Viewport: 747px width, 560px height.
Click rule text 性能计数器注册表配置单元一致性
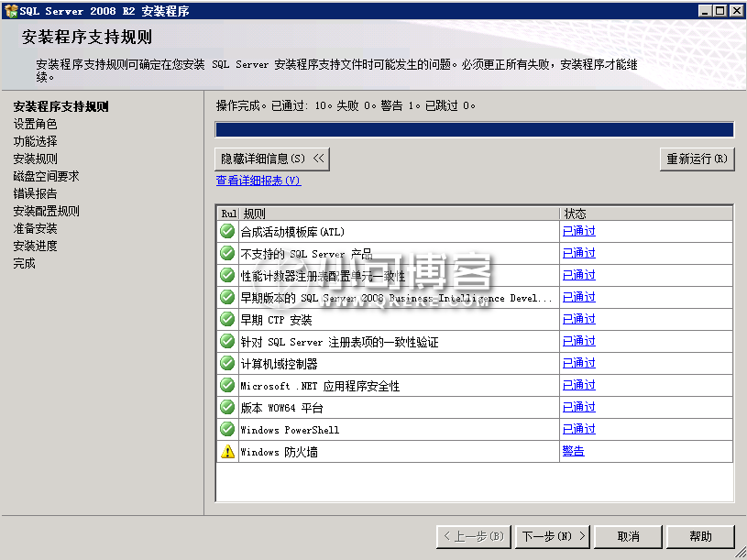coord(323,276)
